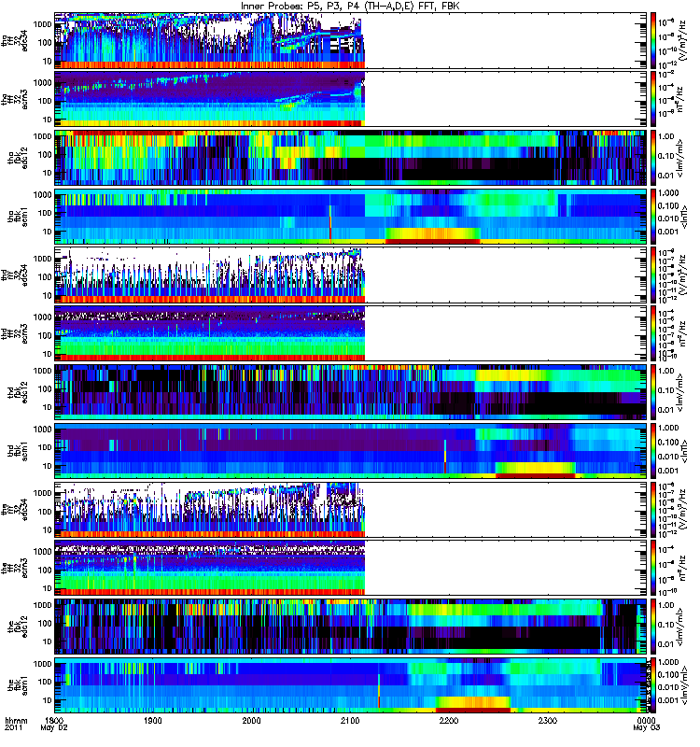Screen dimensions: 700x747
Task: Click the color bar of the the fbk edc12 panel
Action: pos(652,627)
